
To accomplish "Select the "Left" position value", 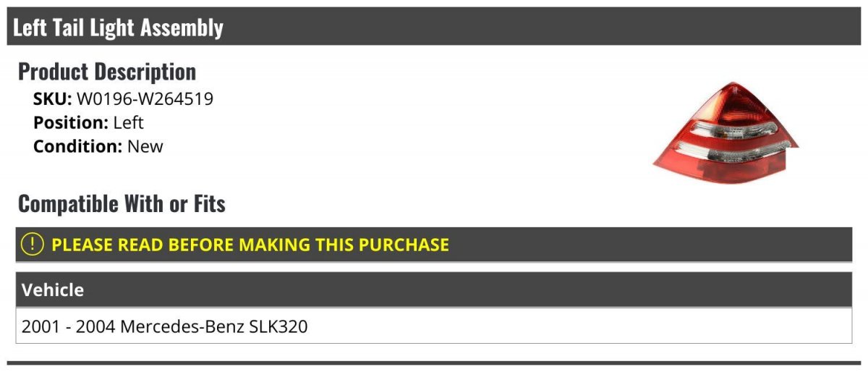I will coord(129,123).
